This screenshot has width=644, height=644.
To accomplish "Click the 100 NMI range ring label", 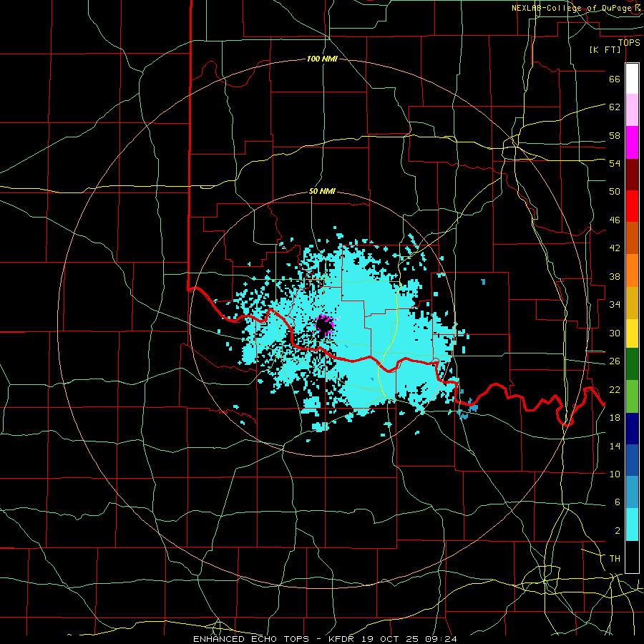I will pos(322,59).
